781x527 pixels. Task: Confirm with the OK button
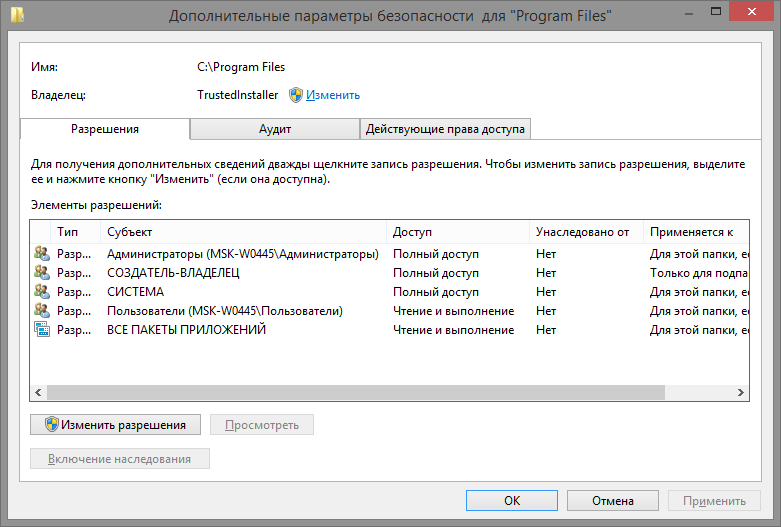[x=512, y=501]
